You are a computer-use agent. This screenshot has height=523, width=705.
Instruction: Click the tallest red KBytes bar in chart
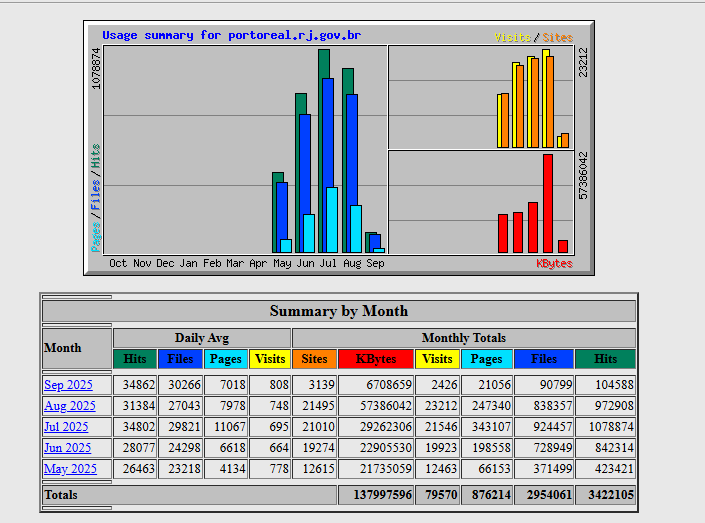click(x=547, y=203)
